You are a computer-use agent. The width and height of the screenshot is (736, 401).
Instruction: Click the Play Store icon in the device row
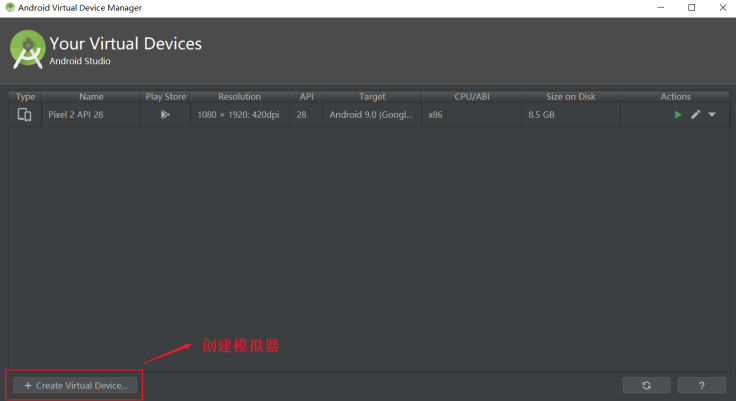click(165, 115)
